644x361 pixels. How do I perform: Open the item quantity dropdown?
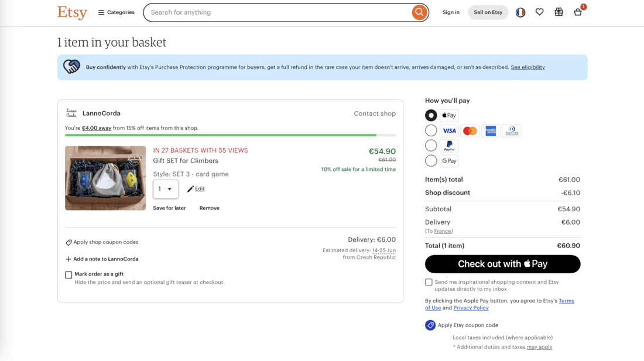click(166, 188)
